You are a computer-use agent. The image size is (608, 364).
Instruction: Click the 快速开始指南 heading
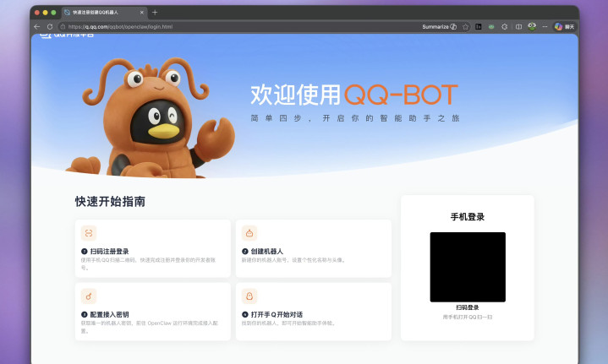(110, 201)
